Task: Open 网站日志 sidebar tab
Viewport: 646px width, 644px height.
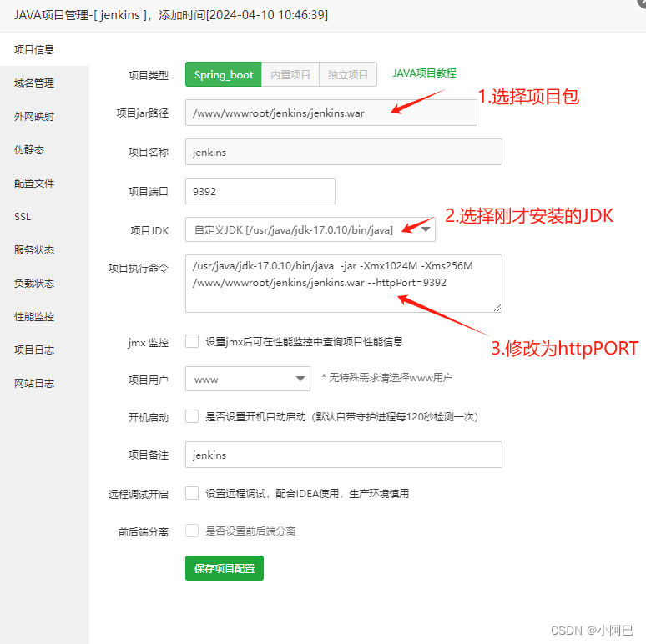Action: [44, 383]
